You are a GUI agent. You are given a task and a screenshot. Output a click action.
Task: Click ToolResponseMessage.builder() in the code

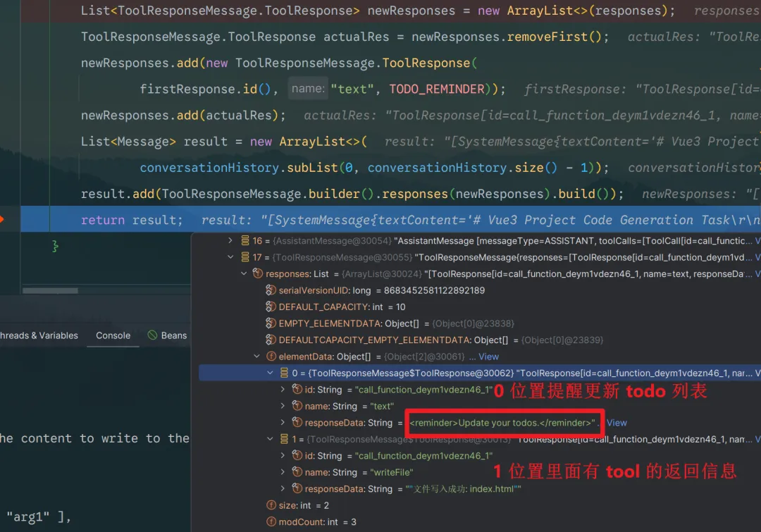[268, 194]
